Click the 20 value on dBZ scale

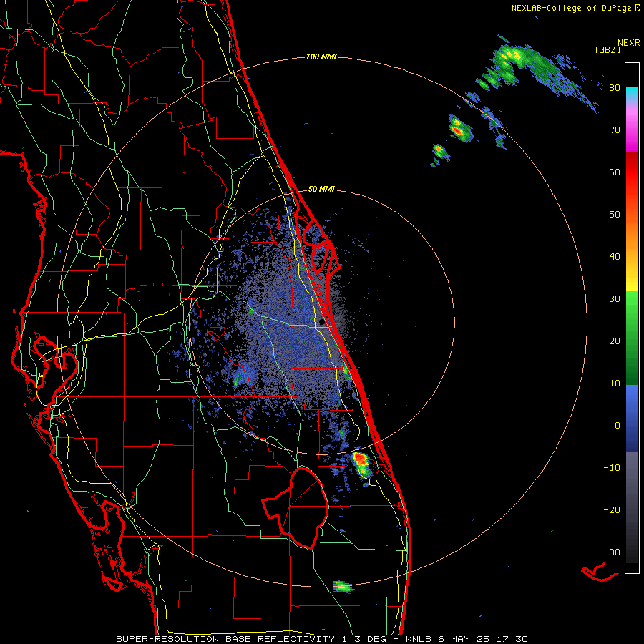coord(615,341)
